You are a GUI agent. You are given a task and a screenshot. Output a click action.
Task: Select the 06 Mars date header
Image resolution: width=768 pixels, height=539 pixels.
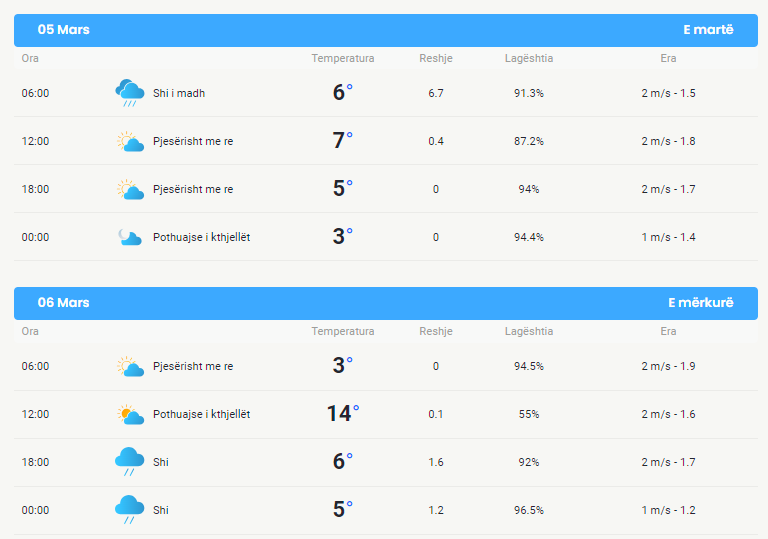64,302
